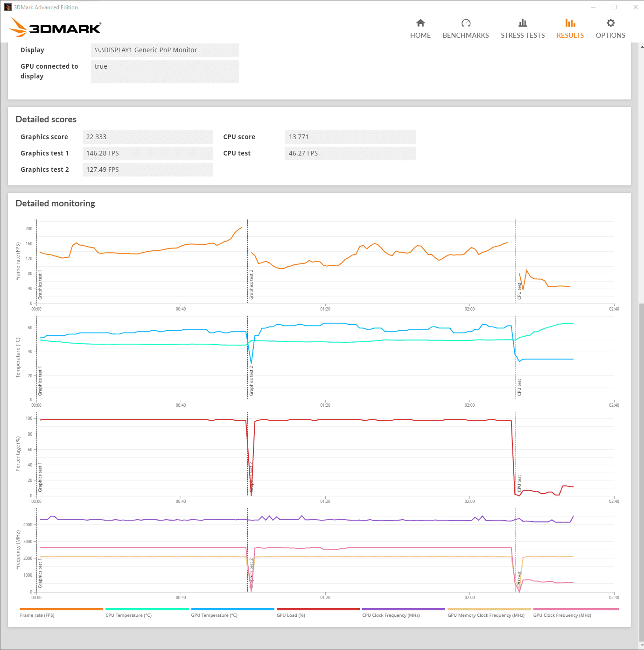Viewport: 644px width, 650px height.
Task: Click the CPU score value 13 771
Action: (x=350, y=137)
